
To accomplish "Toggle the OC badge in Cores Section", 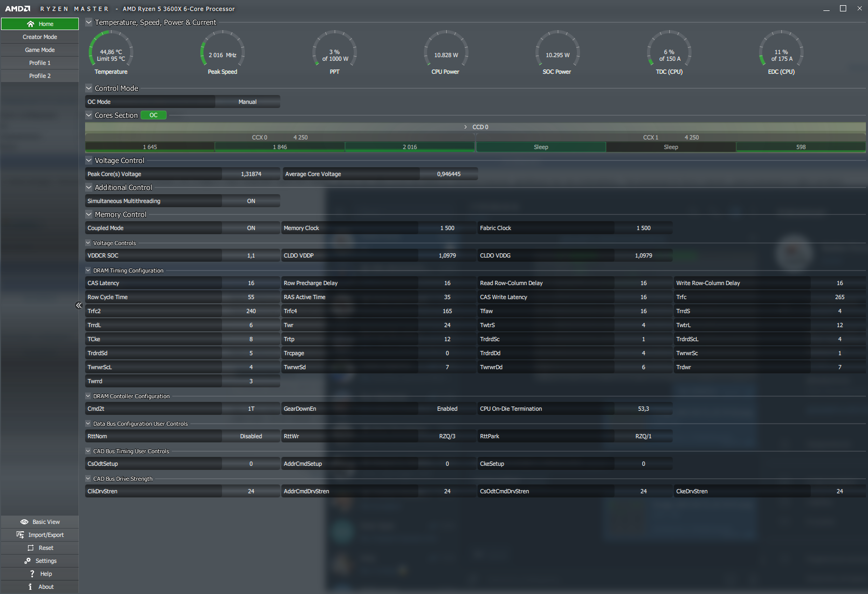I will [x=154, y=115].
